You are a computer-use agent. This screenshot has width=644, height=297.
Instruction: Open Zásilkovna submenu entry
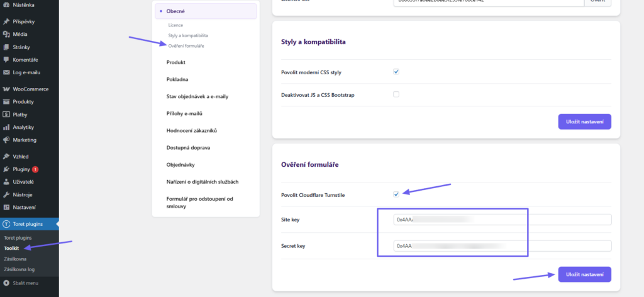[x=15, y=259]
